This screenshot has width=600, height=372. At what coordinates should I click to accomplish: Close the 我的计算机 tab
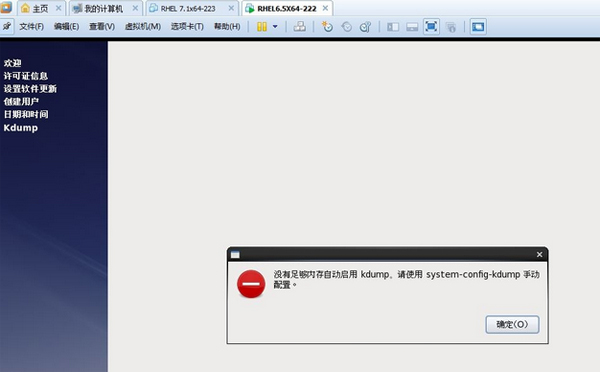pos(135,8)
